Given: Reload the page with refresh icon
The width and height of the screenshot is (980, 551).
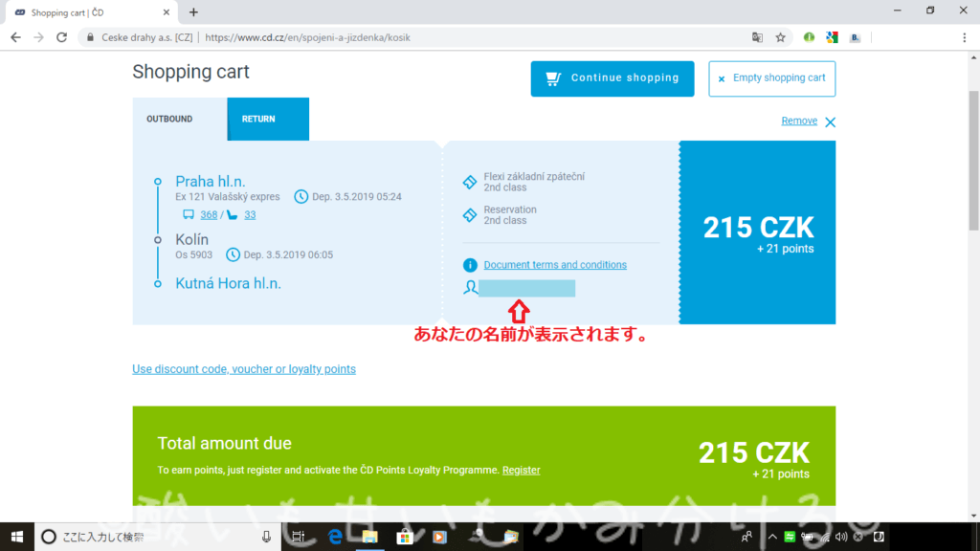Looking at the screenshot, I should [x=61, y=37].
